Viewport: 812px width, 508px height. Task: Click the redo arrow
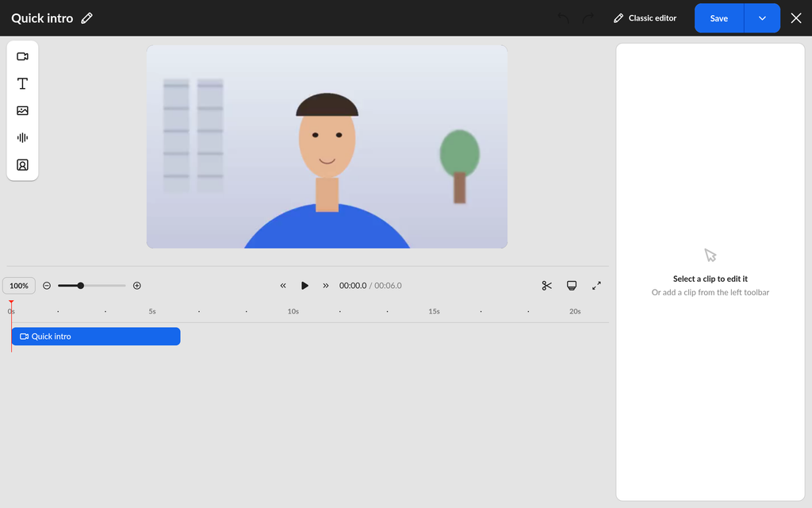pos(588,18)
